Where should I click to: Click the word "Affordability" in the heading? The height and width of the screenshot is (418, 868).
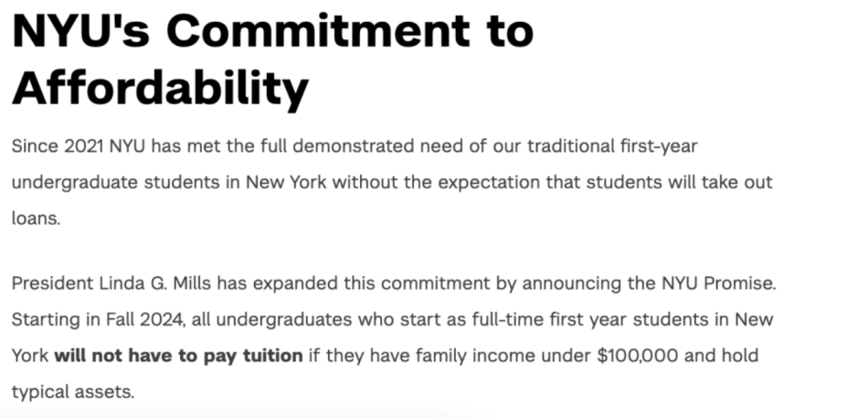160,89
